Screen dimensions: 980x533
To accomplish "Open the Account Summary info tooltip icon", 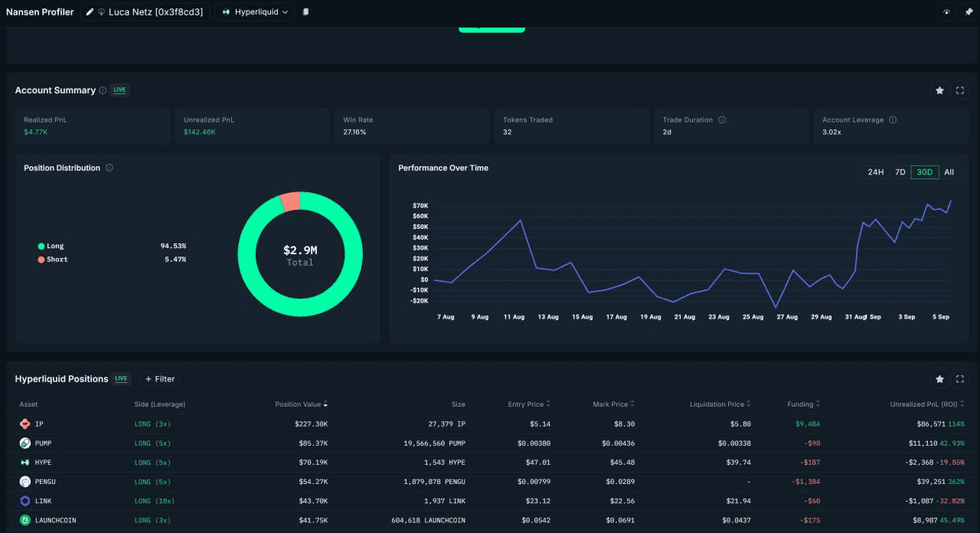I will (103, 90).
